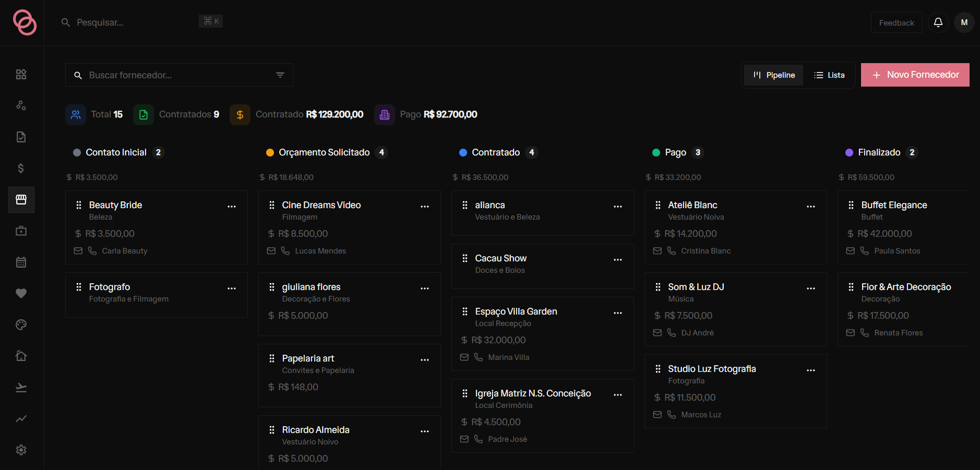Image resolution: width=980 pixels, height=470 pixels.
Task: Open the palette icon in sidebar
Action: [x=21, y=324]
